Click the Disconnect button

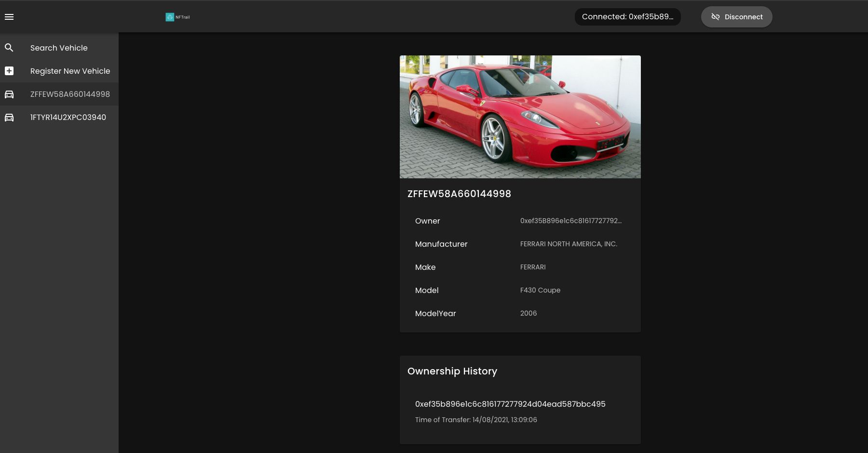[736, 17]
